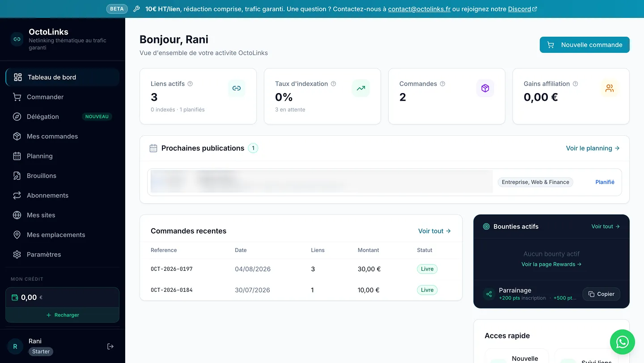Open the Discord link in banner
The width and height of the screenshot is (644, 363).
[522, 9]
